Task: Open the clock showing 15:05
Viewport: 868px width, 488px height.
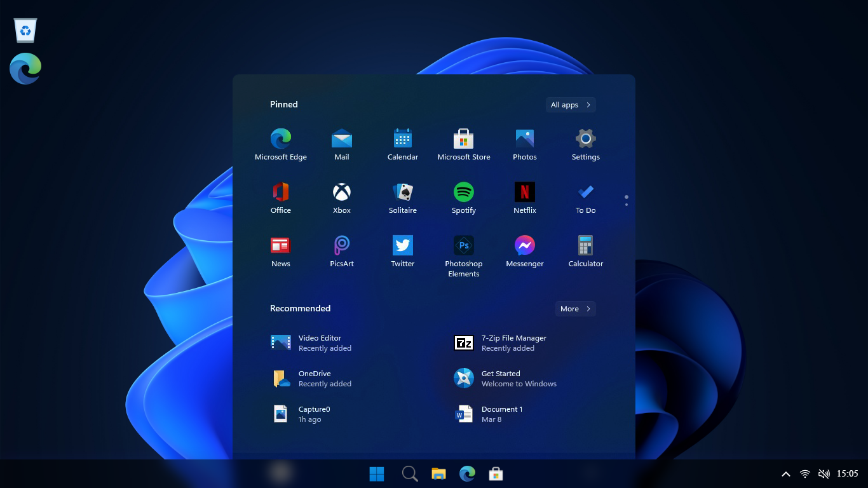Action: (x=848, y=473)
